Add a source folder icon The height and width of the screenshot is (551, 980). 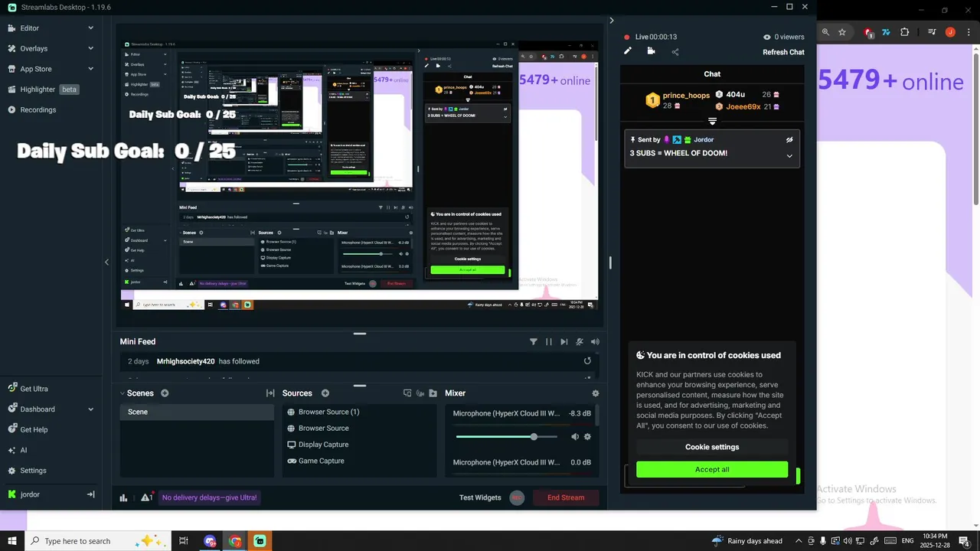point(433,393)
